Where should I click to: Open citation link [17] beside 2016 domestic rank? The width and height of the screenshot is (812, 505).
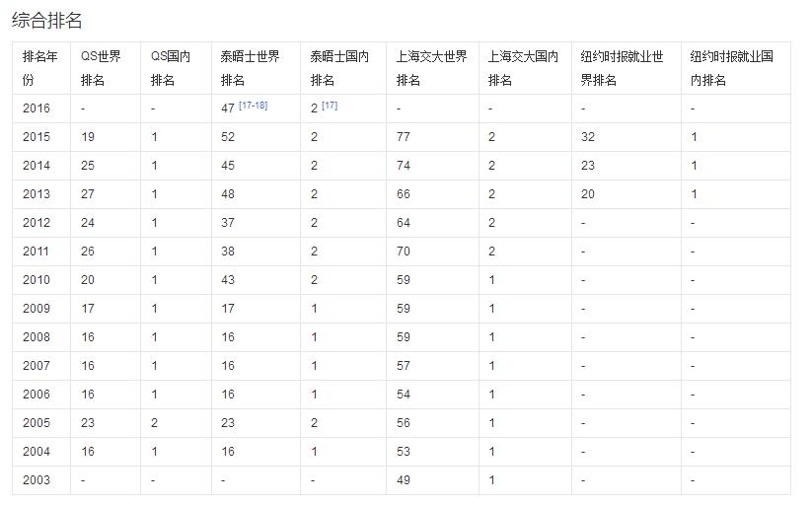click(x=330, y=106)
